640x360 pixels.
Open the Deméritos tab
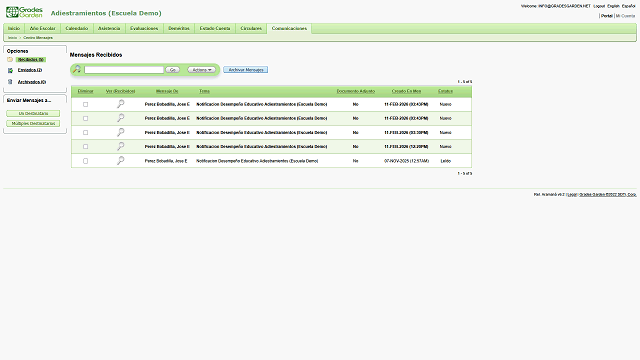click(x=179, y=28)
